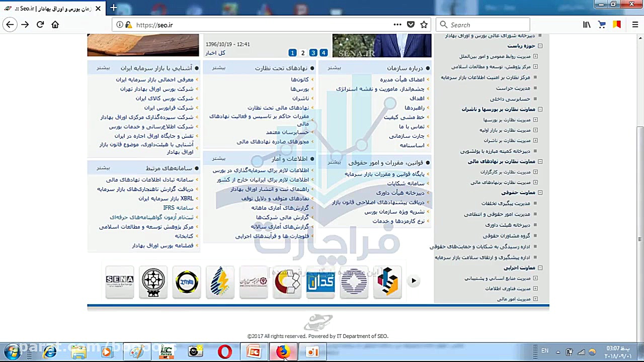Reload the current seo.ir page
The height and width of the screenshot is (362, 644).
40,25
